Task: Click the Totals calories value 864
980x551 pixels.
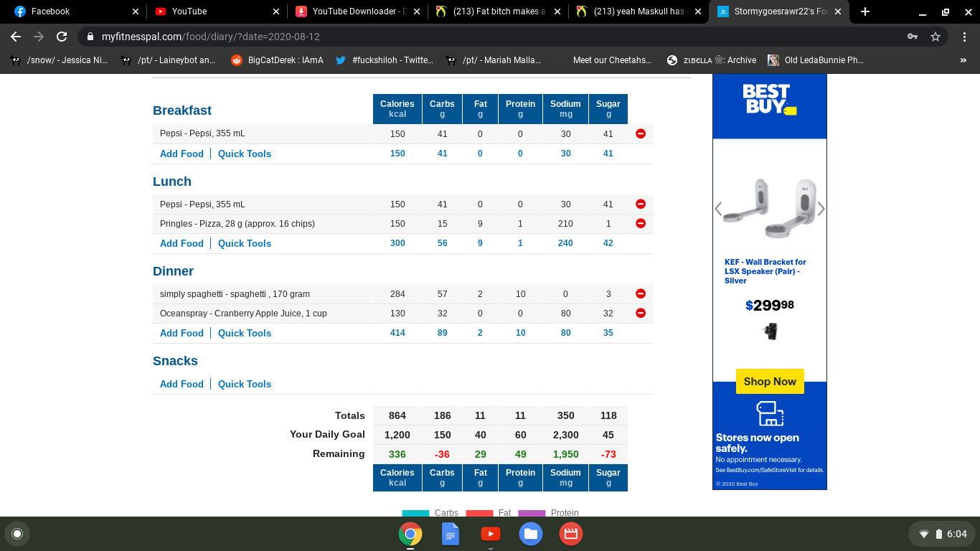Action: (x=397, y=415)
